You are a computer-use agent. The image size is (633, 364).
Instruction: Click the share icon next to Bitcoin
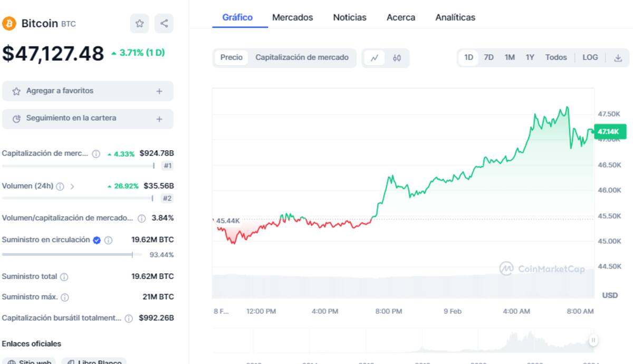(x=164, y=23)
